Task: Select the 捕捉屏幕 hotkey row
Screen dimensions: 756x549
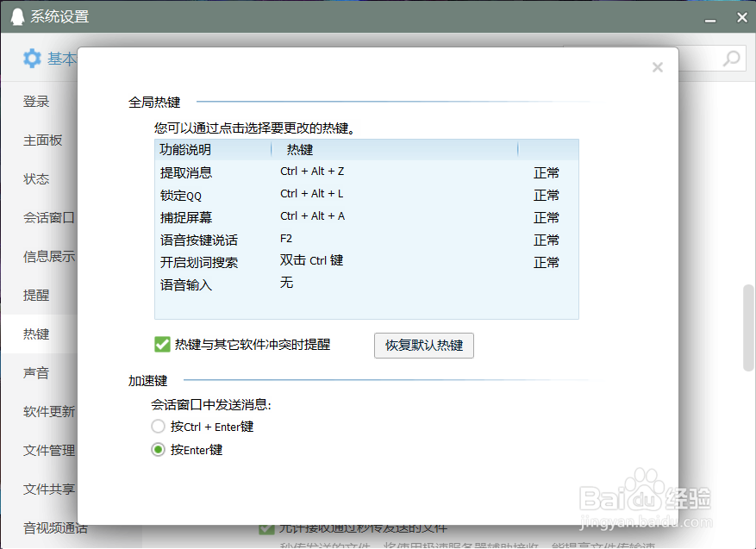Action: click(x=366, y=217)
